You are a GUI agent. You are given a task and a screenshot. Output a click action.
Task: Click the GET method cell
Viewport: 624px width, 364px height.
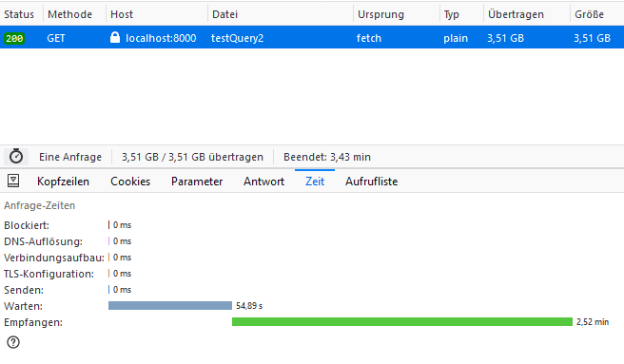point(56,38)
